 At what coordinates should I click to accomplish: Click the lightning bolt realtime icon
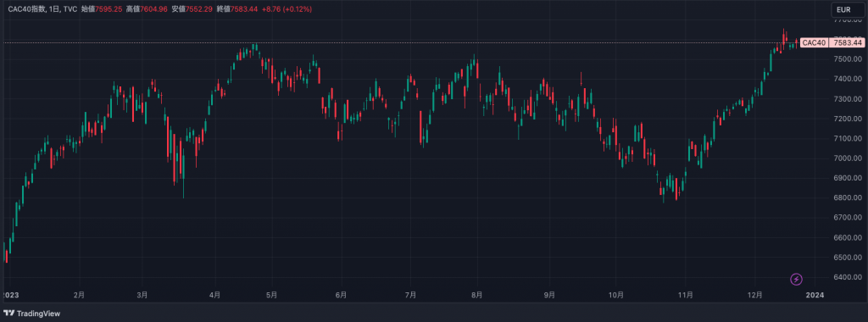point(796,280)
